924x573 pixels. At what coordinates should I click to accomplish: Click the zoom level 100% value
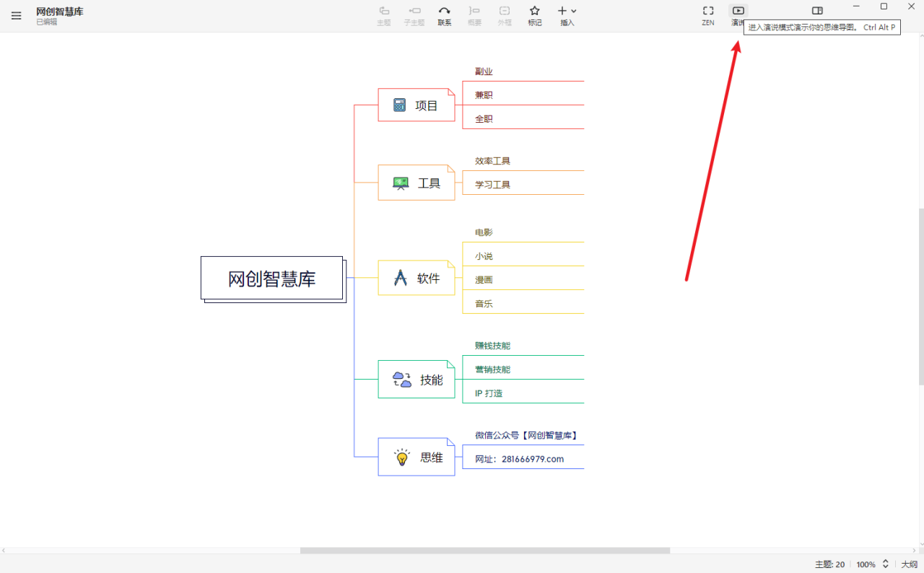tap(866, 564)
